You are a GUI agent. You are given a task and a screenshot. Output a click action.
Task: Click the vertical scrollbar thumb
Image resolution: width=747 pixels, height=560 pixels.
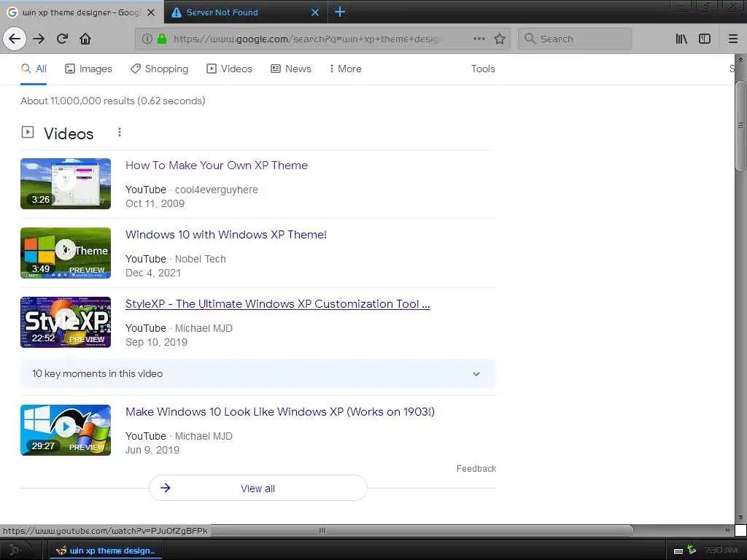point(740,126)
